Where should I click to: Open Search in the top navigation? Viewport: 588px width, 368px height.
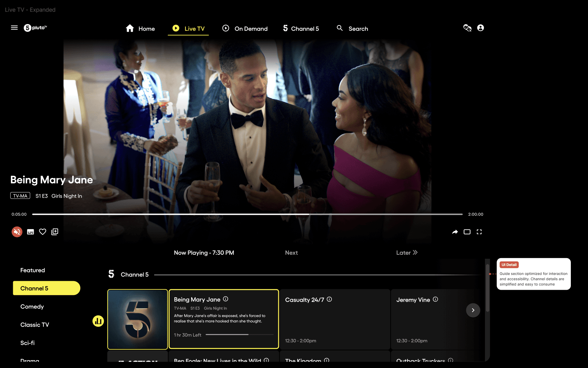tap(352, 29)
